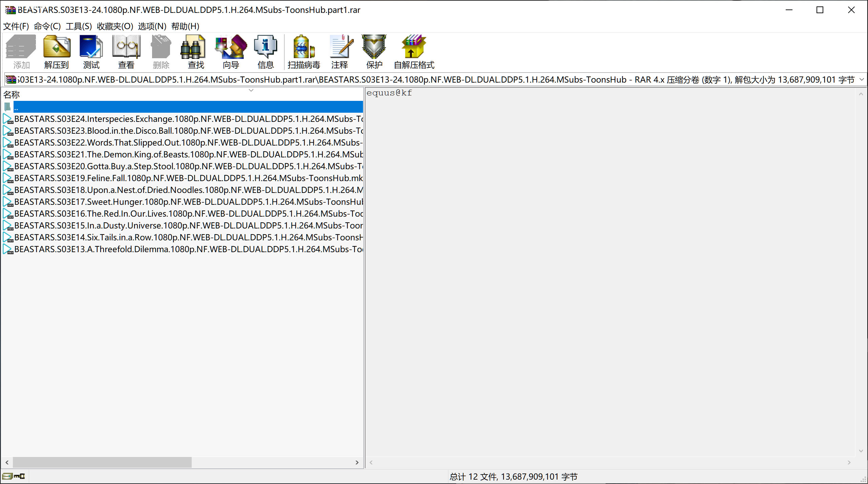Click the Extract To (解压到) toolbar icon
The image size is (868, 484).
coord(57,51)
